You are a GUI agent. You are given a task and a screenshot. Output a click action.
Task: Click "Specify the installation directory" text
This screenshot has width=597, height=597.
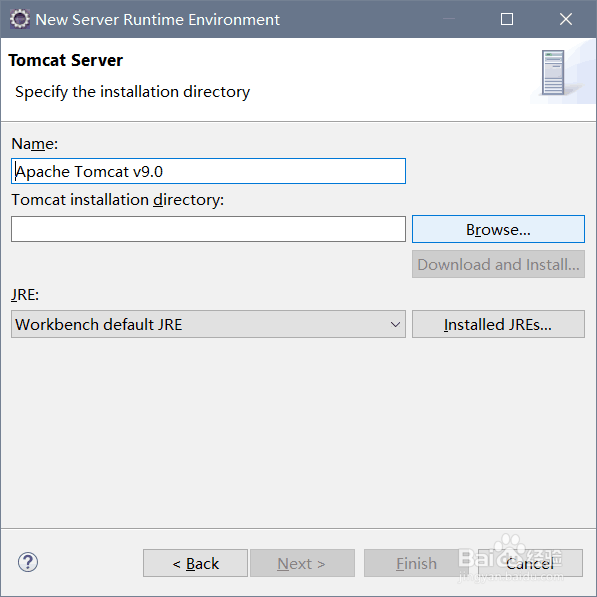click(132, 92)
